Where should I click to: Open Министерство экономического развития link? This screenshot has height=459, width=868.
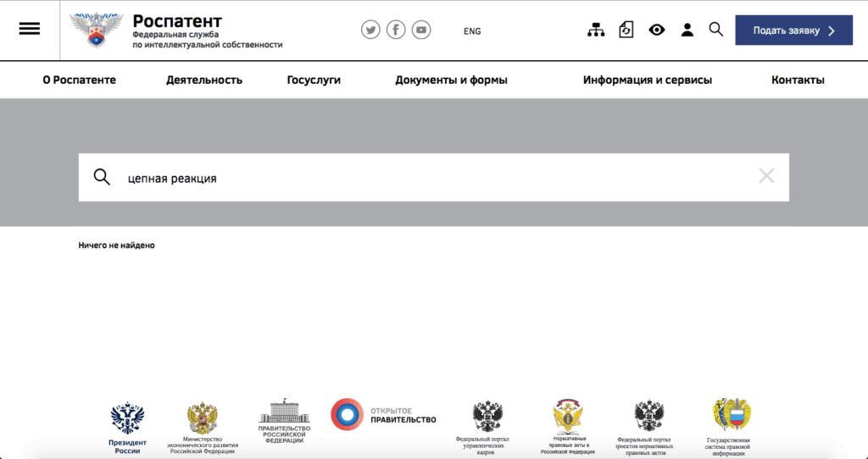pyautogui.click(x=203, y=428)
